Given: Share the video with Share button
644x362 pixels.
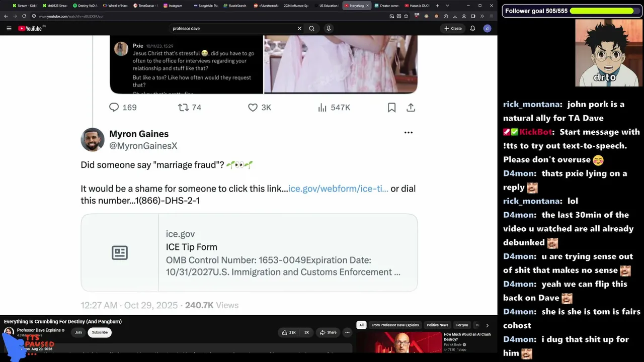Looking at the screenshot, I should [x=329, y=332].
